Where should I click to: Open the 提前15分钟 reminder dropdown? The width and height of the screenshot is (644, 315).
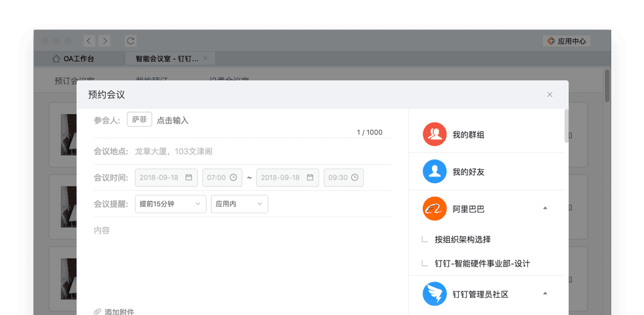coord(170,204)
